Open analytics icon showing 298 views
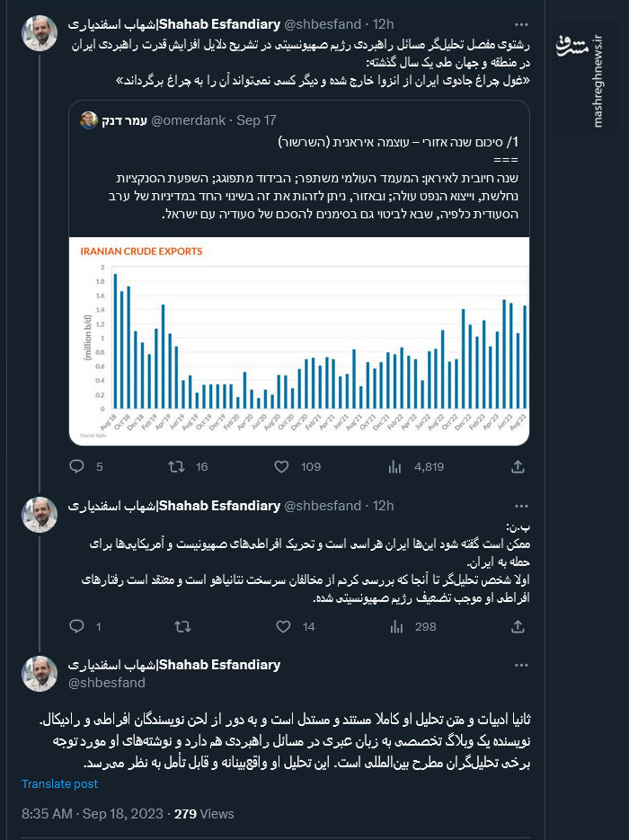Viewport: 629px width, 840px height. tap(393, 626)
